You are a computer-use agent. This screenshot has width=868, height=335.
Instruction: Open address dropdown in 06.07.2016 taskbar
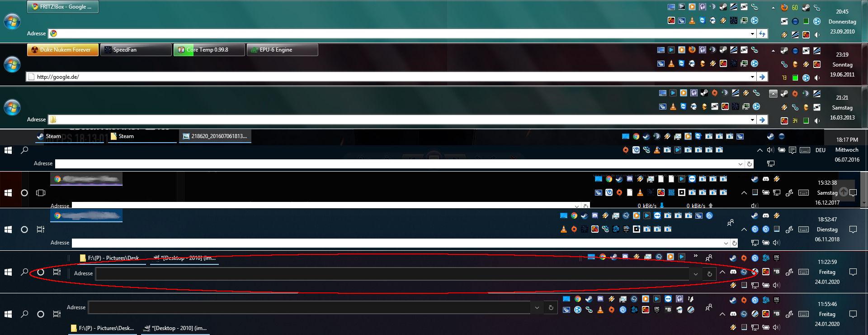point(740,164)
